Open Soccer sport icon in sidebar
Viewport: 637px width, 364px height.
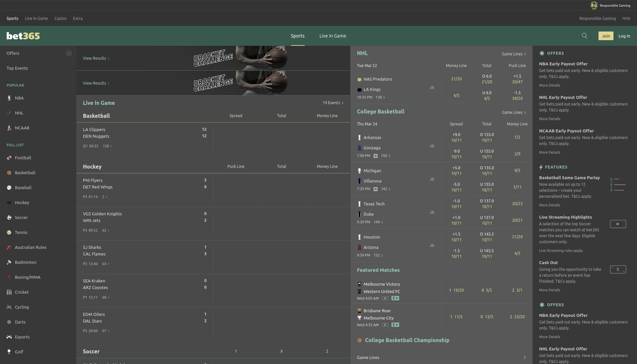pos(9,217)
